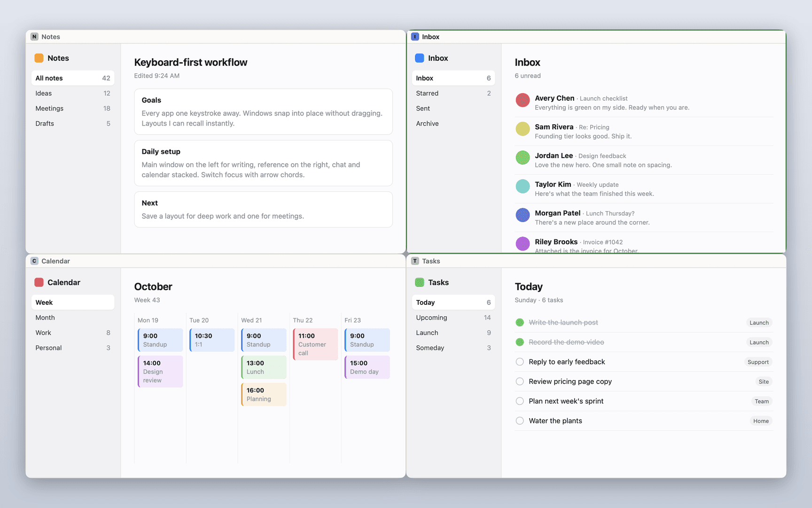Image resolution: width=812 pixels, height=508 pixels.
Task: Select the Personal calendar in sidebar
Action: 73,348
